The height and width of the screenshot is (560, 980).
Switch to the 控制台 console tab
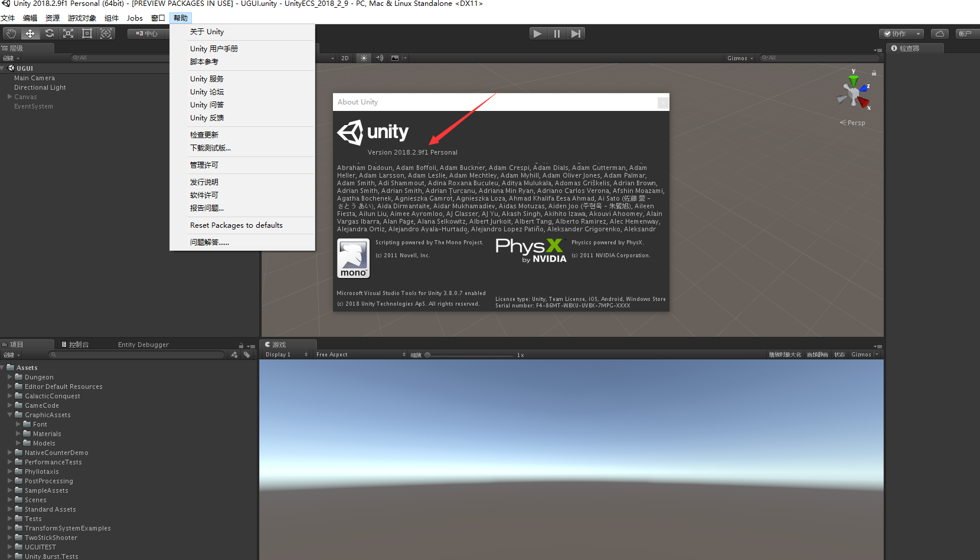click(x=76, y=345)
